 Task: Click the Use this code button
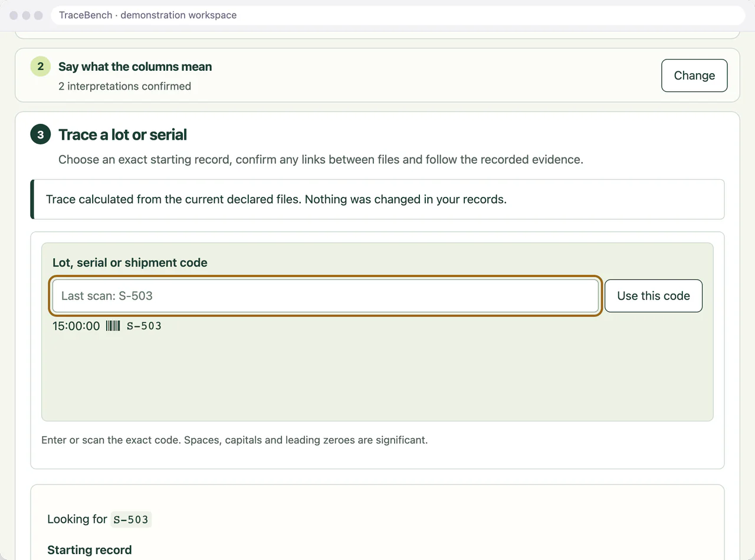tap(654, 296)
